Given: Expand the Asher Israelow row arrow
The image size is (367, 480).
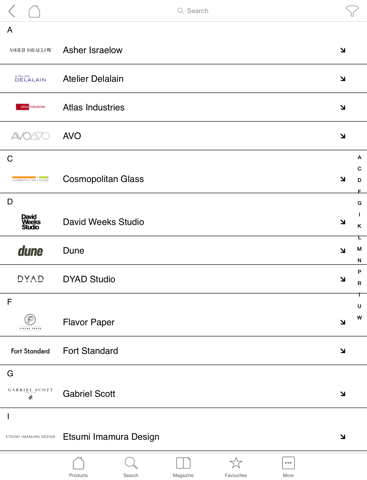Looking at the screenshot, I should click(343, 50).
